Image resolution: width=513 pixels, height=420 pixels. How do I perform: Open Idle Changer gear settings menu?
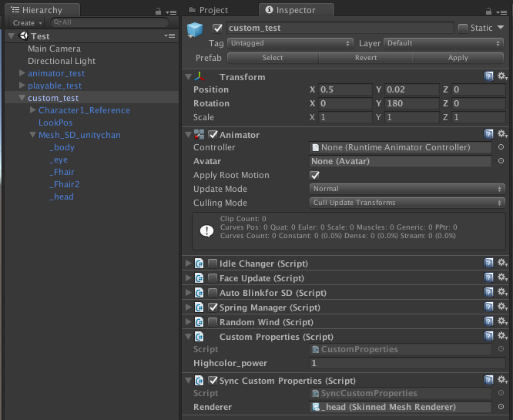502,263
